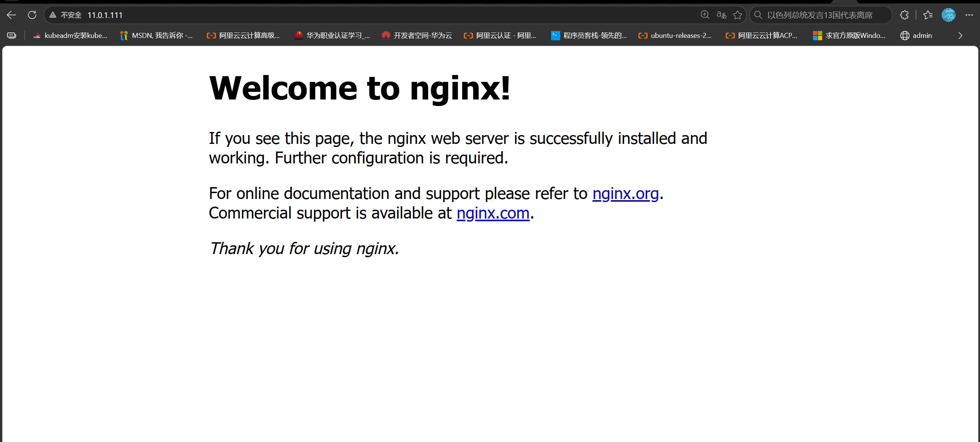The height and width of the screenshot is (442, 980).
Task: Click 'Further configuration is required.' text
Action: (391, 158)
